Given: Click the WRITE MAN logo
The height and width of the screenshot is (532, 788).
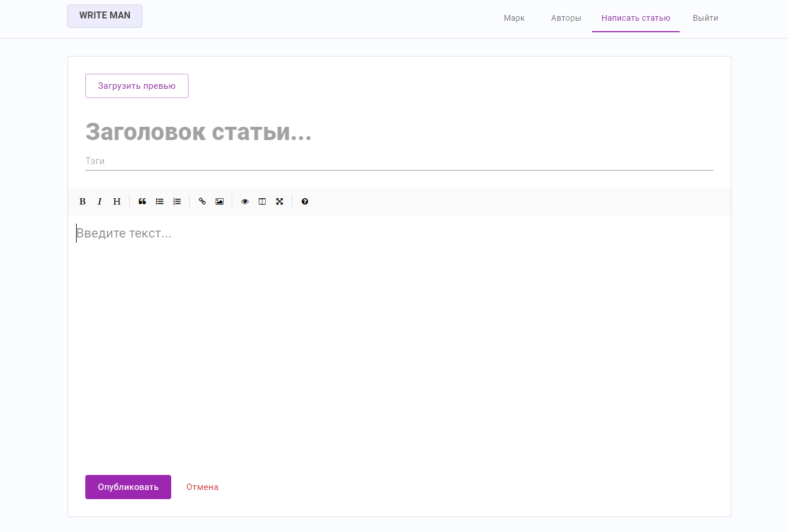Looking at the screenshot, I should click(104, 16).
